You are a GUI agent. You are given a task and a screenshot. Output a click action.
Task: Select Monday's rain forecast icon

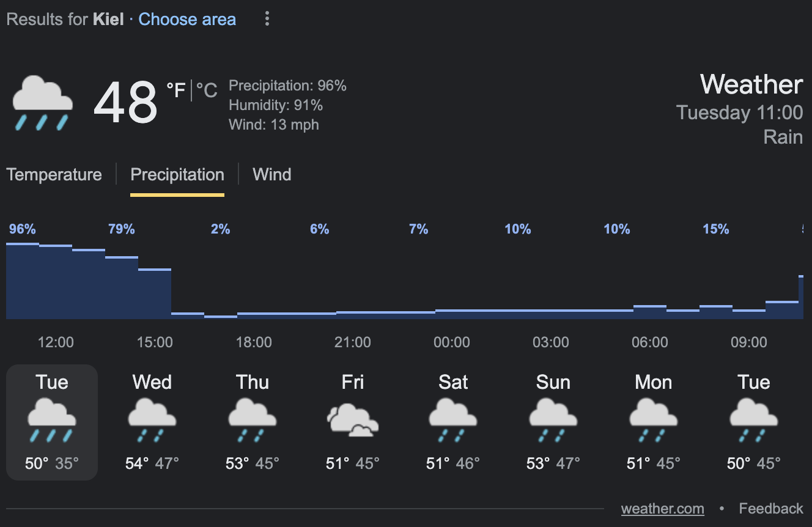point(653,420)
